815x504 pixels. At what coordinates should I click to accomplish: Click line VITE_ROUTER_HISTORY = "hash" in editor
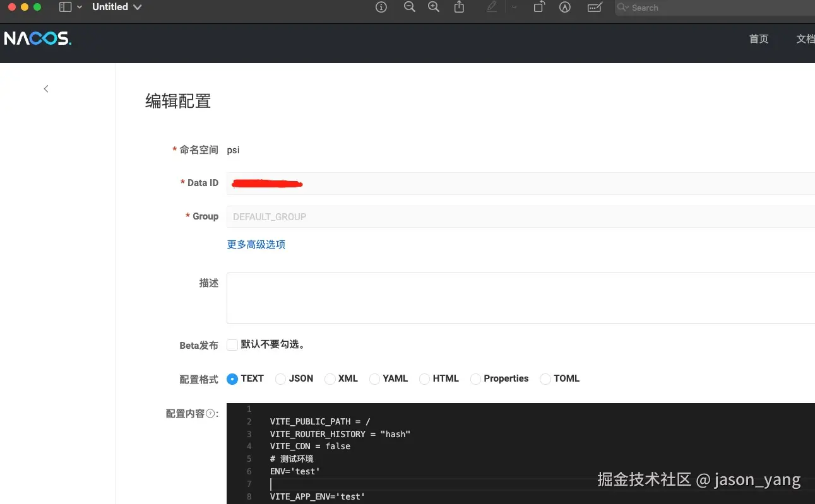pos(340,434)
